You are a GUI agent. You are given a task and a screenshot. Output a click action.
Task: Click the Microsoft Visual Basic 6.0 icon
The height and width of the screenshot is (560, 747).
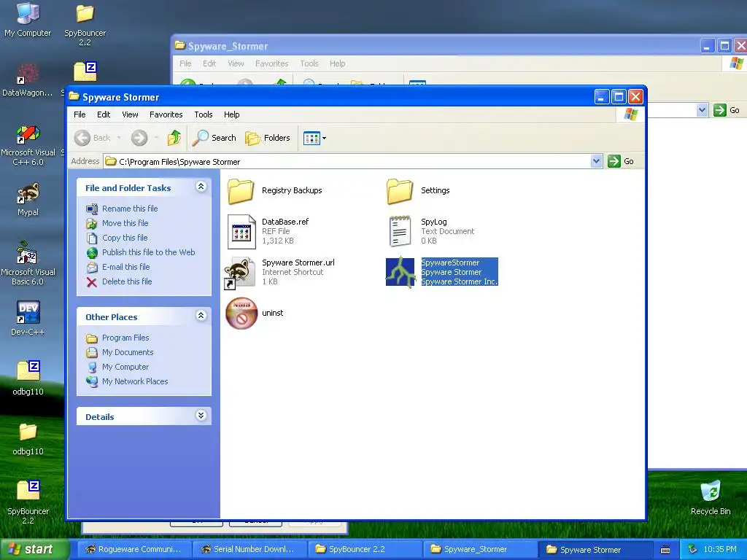[28, 253]
